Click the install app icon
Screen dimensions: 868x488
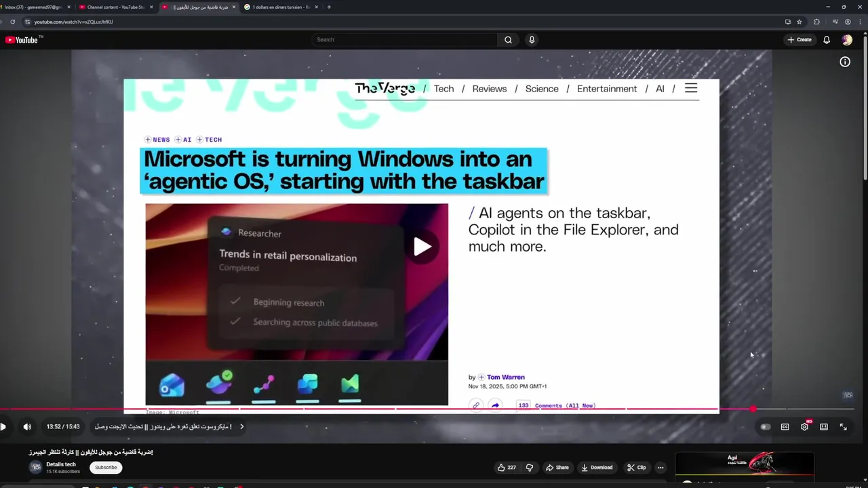tap(788, 22)
